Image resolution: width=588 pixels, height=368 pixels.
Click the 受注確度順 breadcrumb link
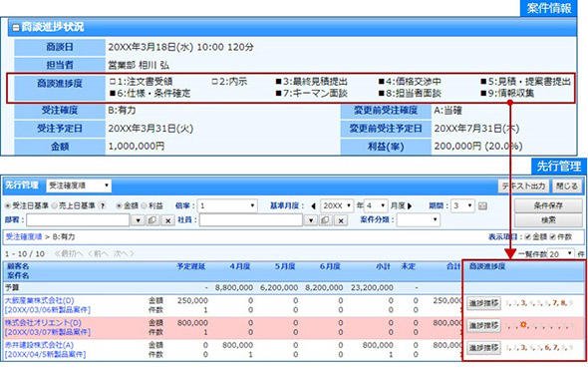click(24, 236)
